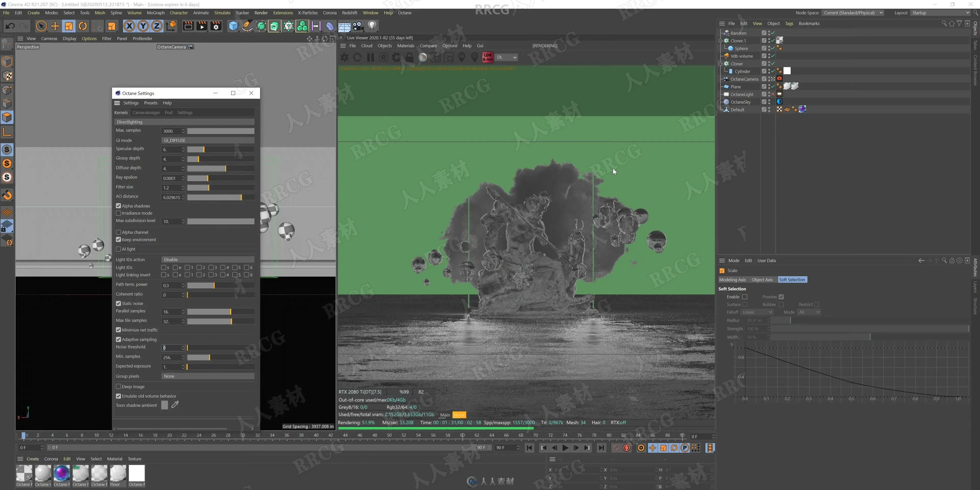Open the GI mode dropdown

tap(208, 140)
